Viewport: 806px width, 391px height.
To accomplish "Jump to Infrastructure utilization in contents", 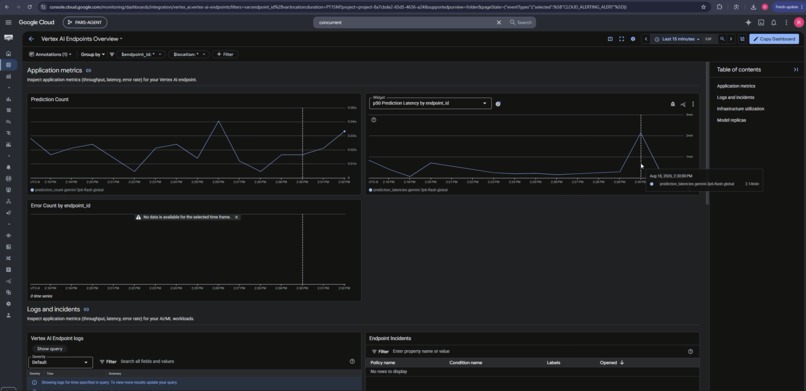I will point(740,109).
